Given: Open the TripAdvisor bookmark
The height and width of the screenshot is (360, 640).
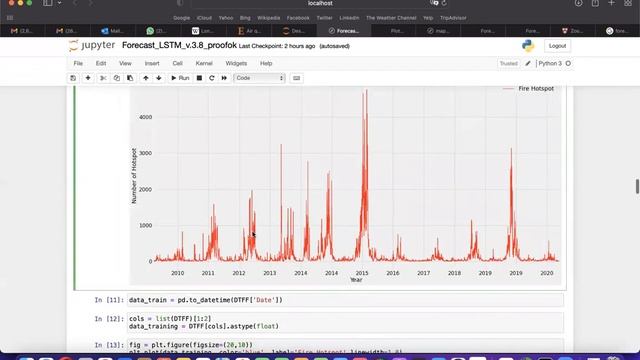Looking at the screenshot, I should [453, 18].
